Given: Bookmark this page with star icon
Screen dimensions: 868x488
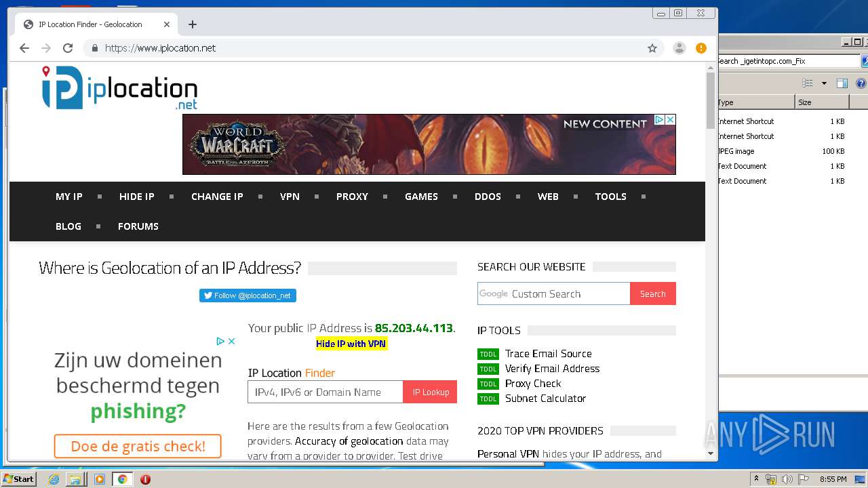Looking at the screenshot, I should [652, 48].
